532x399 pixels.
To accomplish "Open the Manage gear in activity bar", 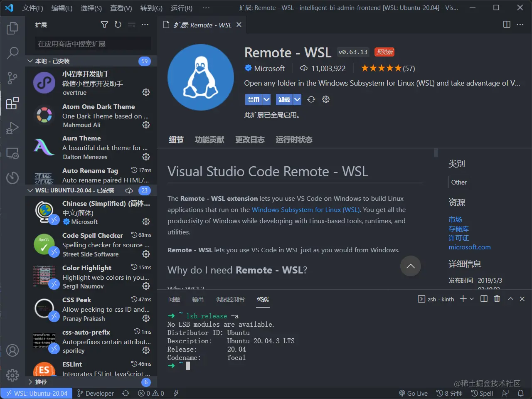I will point(12,375).
